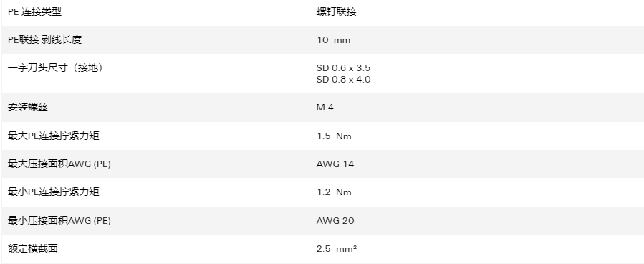The width and height of the screenshot is (644, 264).
Task: Select the 10 mm stripping length value
Action: pyautogui.click(x=334, y=40)
